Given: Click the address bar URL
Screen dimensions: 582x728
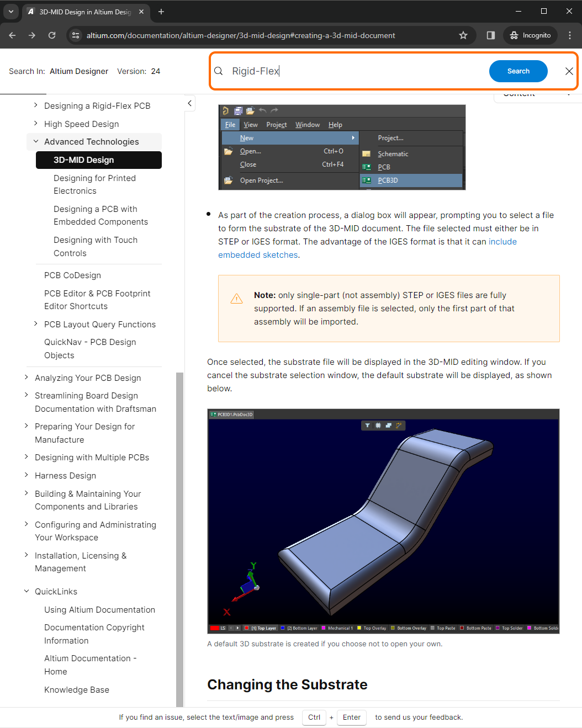Looking at the screenshot, I should tap(241, 35).
